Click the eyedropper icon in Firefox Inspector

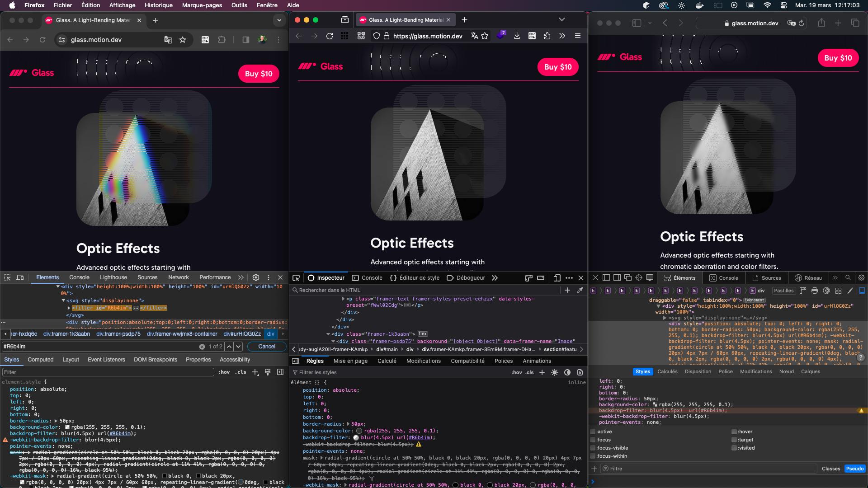tap(580, 290)
